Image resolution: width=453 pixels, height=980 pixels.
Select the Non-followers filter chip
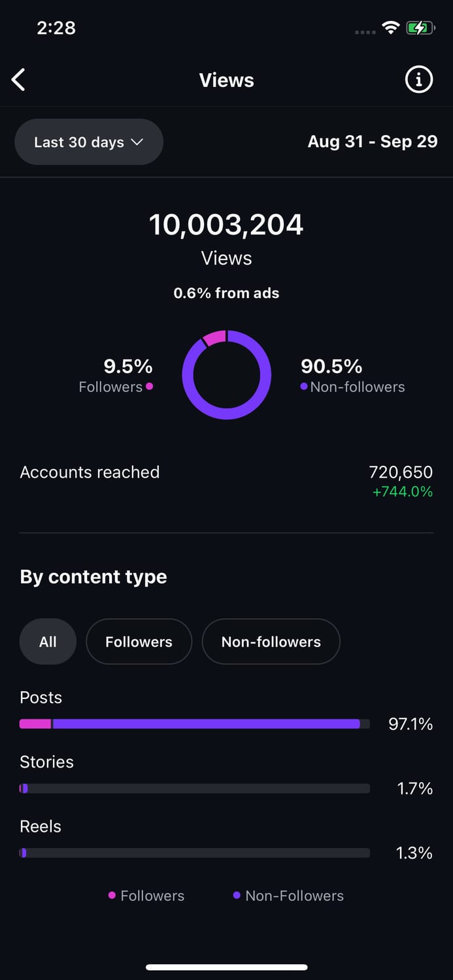tap(271, 642)
